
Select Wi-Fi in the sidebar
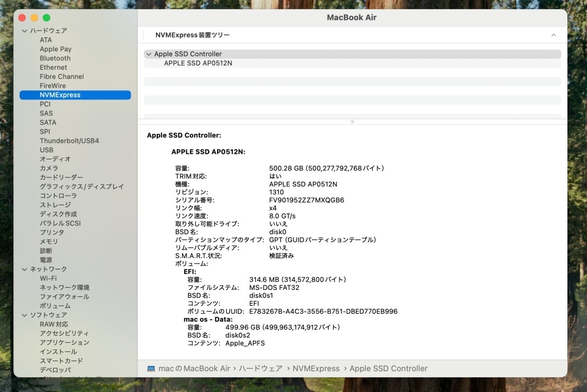click(48, 278)
